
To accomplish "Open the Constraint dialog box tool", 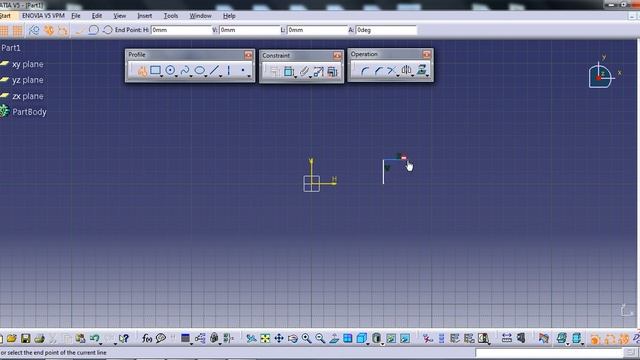I will click(274, 71).
